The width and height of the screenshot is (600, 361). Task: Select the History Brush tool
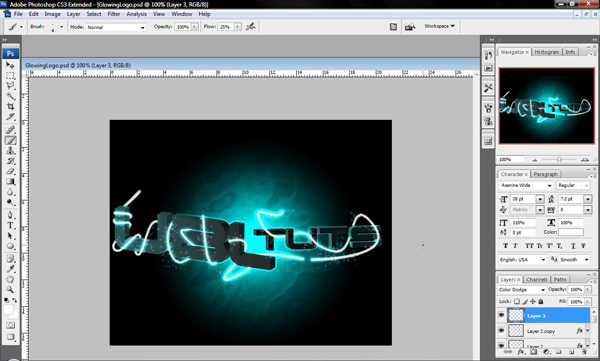click(10, 161)
